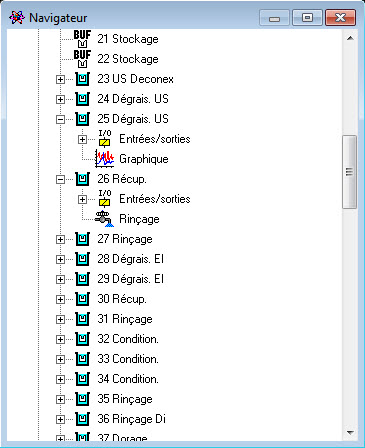Expand Entrées/sorties under 25 Dégrais. US
Viewport: 365px width, 448px height.
pyautogui.click(x=82, y=139)
